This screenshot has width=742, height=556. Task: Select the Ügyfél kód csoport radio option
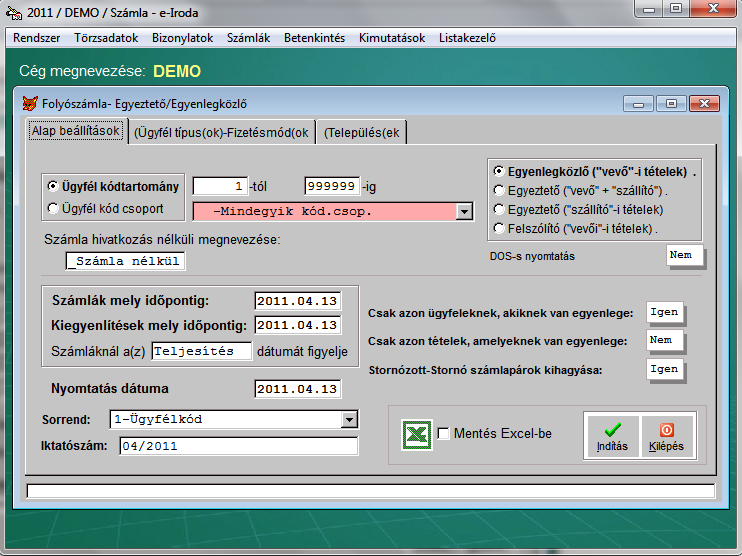click(53, 209)
